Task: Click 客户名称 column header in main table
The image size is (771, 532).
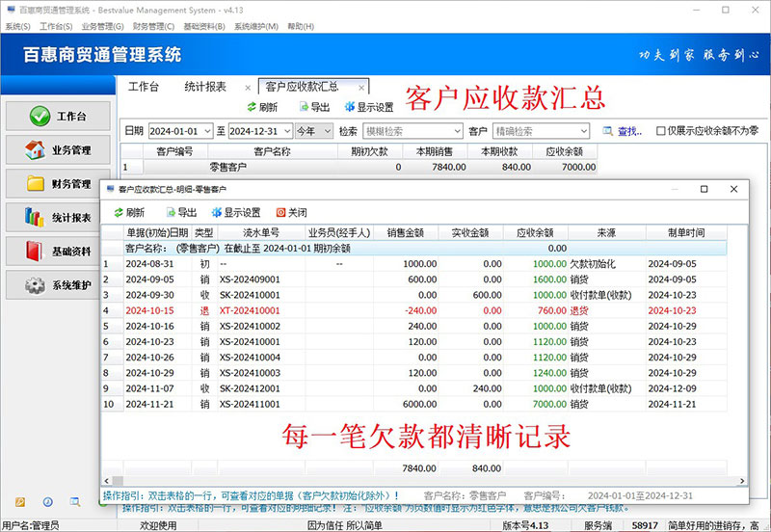Action: [x=273, y=151]
